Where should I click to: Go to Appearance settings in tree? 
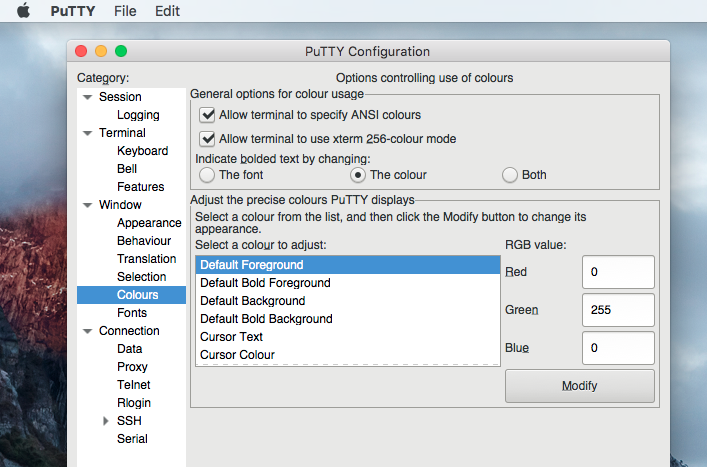tap(149, 223)
